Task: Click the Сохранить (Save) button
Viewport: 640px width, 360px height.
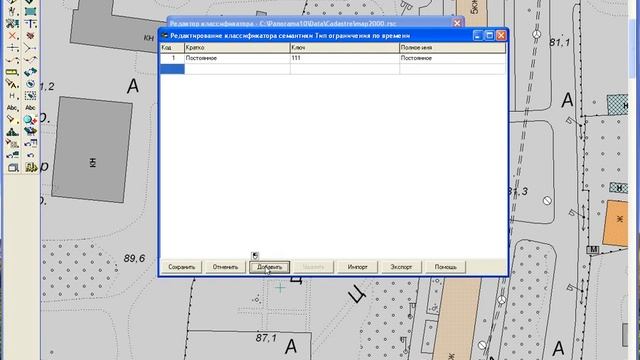Action: point(182,267)
